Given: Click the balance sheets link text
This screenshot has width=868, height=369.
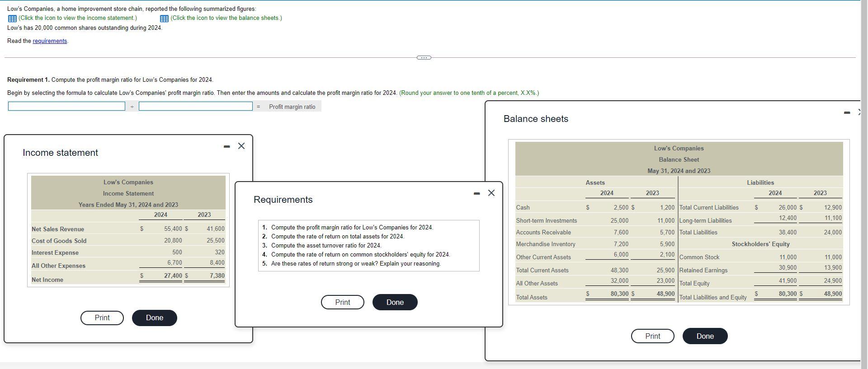Looking at the screenshot, I should pos(226,18).
